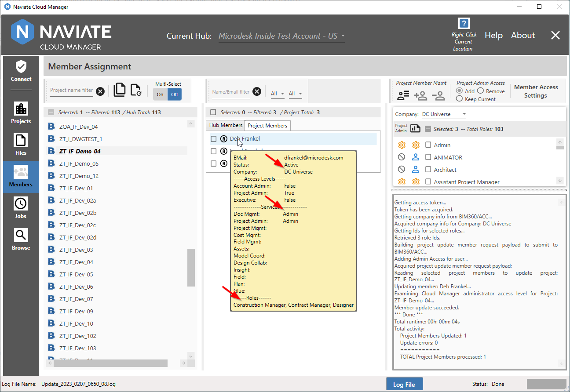Check the Admin role checkbox

pyautogui.click(x=428, y=145)
